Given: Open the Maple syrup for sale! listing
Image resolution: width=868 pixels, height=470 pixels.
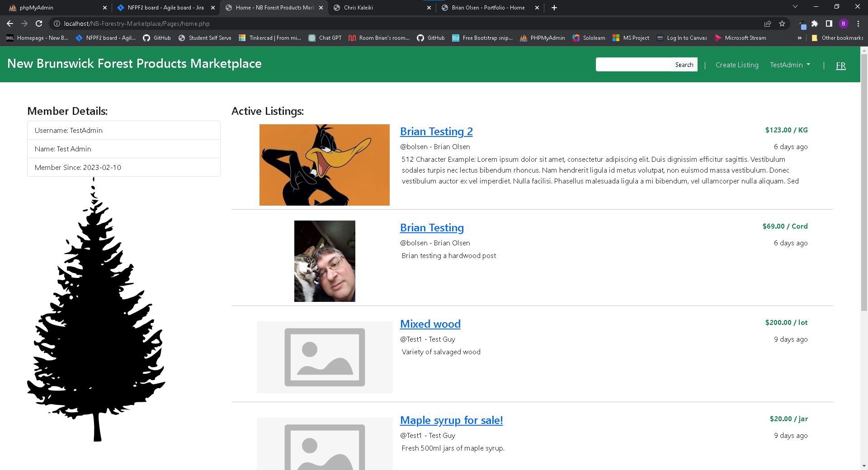Looking at the screenshot, I should [451, 420].
